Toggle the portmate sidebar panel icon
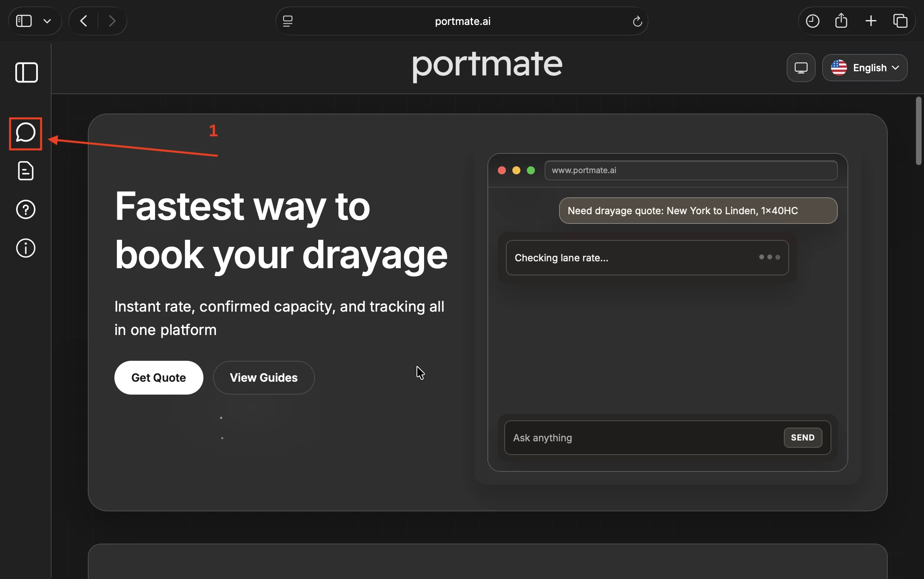The width and height of the screenshot is (924, 579). (27, 72)
